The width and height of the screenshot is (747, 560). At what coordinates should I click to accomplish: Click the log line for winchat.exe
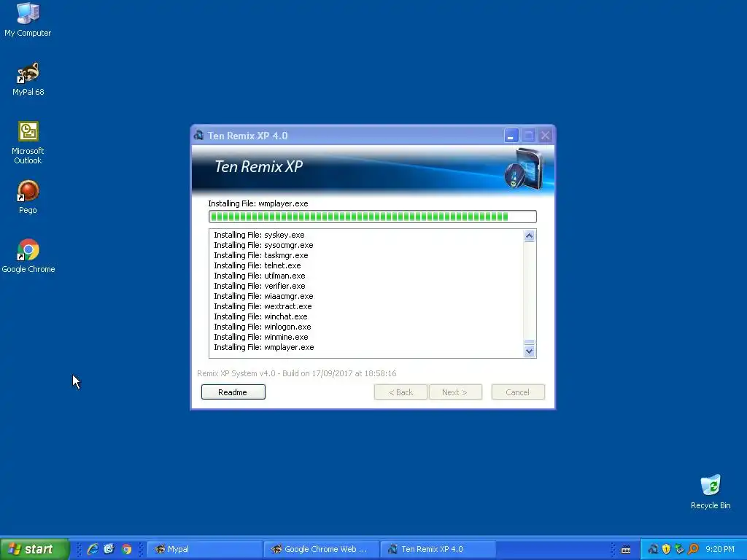pos(260,316)
